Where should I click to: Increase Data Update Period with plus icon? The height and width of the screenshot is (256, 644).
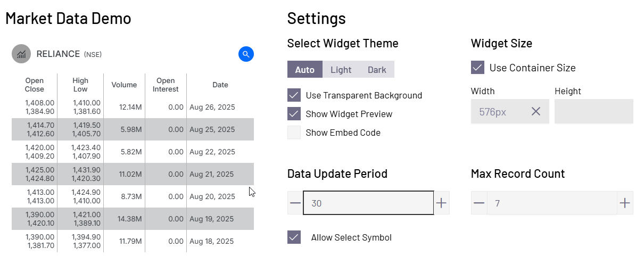(441, 203)
